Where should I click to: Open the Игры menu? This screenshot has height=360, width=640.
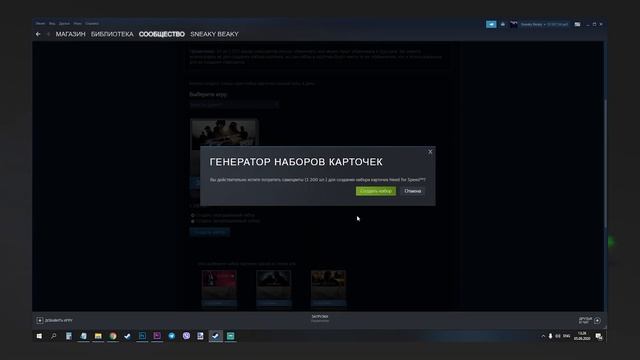click(x=77, y=24)
